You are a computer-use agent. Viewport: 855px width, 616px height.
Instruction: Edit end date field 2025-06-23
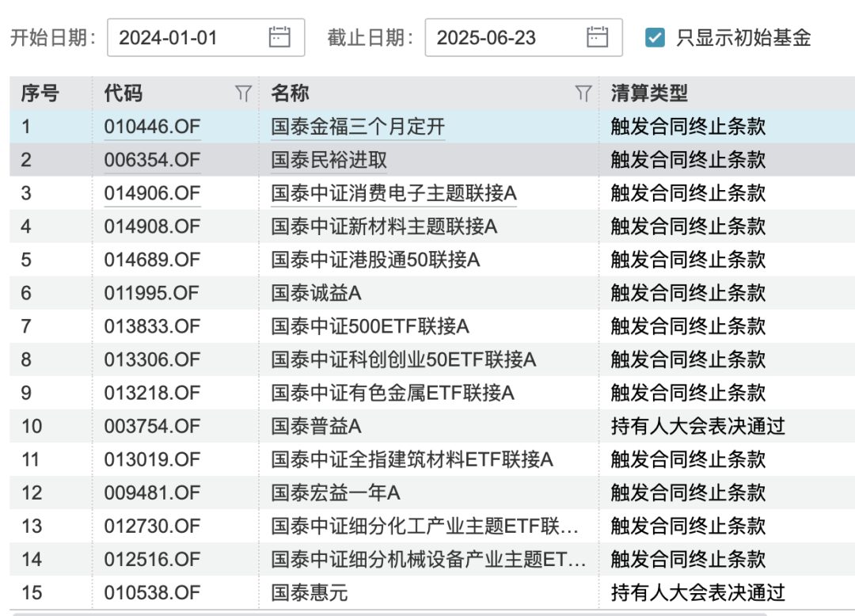523,38
